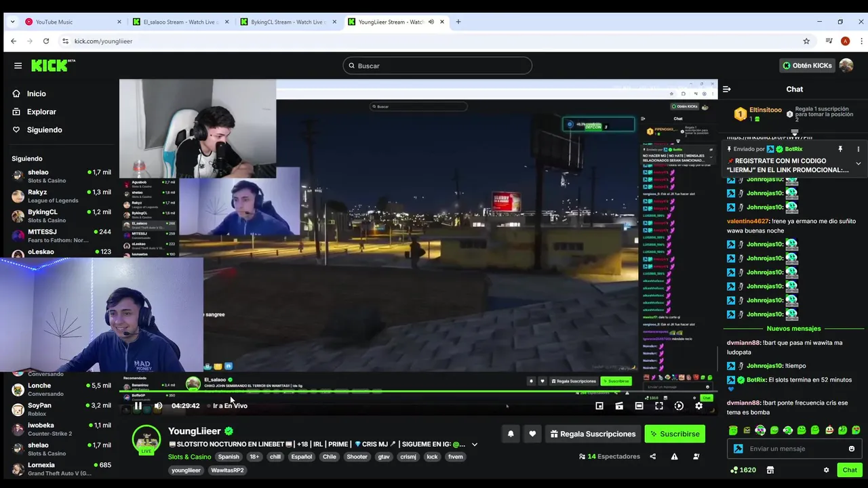Open pinned message more options
This screenshot has height=488, width=868.
pos(858,149)
